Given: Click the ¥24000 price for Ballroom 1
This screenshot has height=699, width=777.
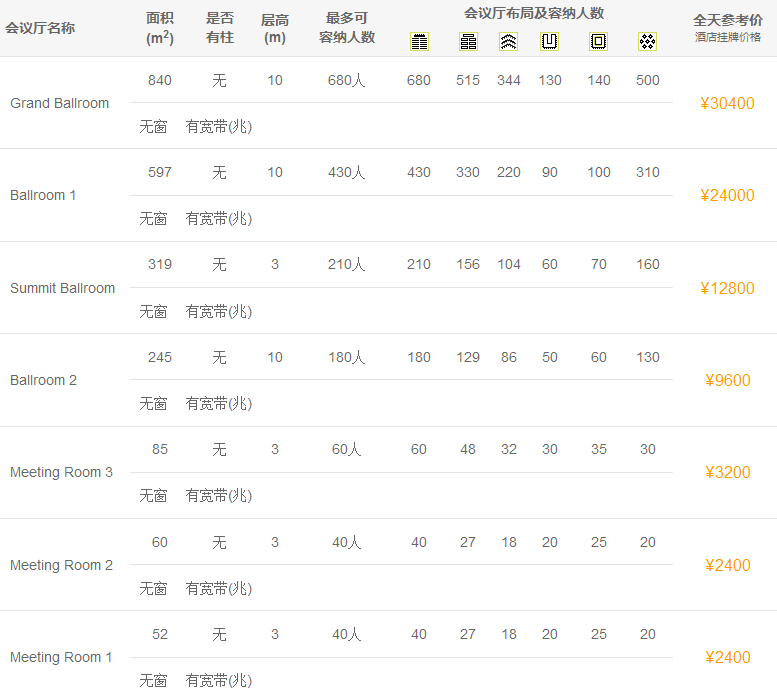Looking at the screenshot, I should coord(727,195).
